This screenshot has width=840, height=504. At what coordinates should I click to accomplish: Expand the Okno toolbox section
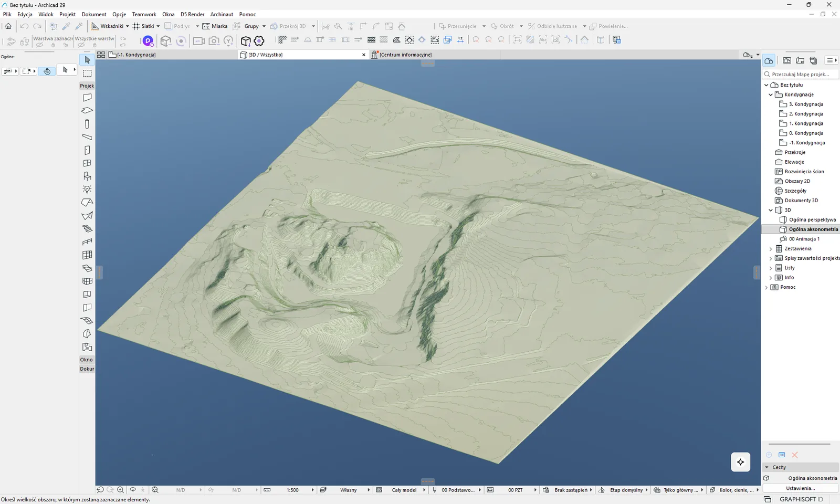87,360
